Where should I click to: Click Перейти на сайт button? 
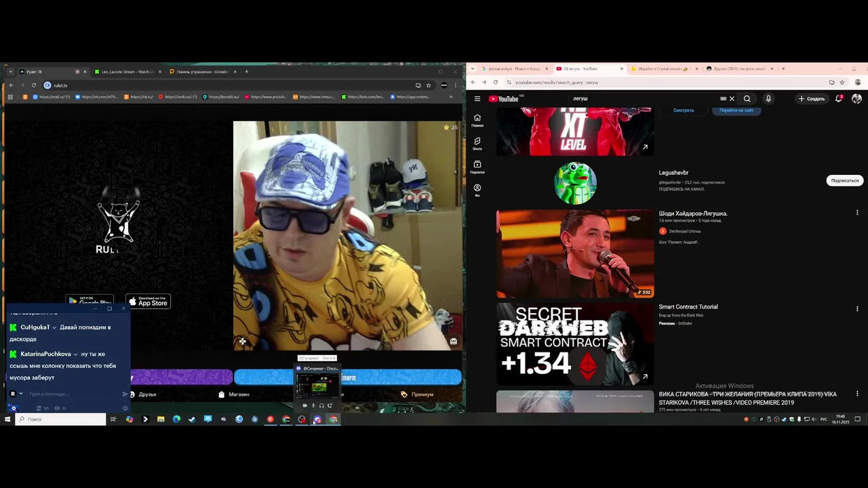pos(736,110)
